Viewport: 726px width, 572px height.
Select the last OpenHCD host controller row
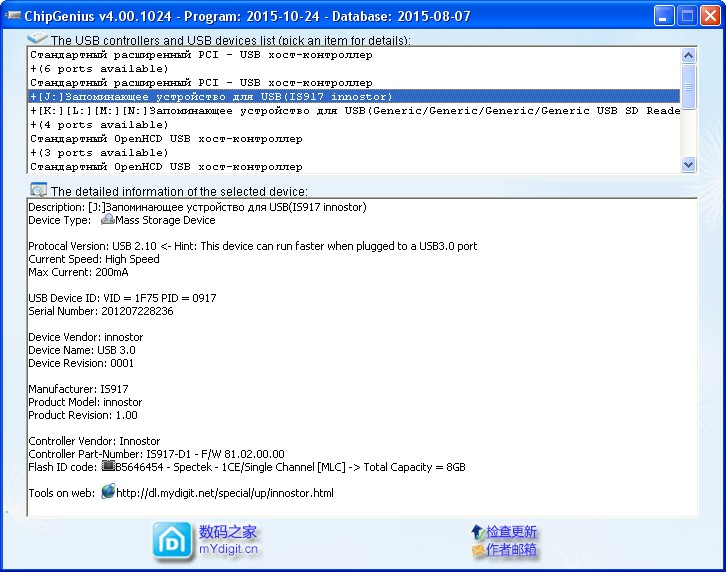[x=354, y=166]
